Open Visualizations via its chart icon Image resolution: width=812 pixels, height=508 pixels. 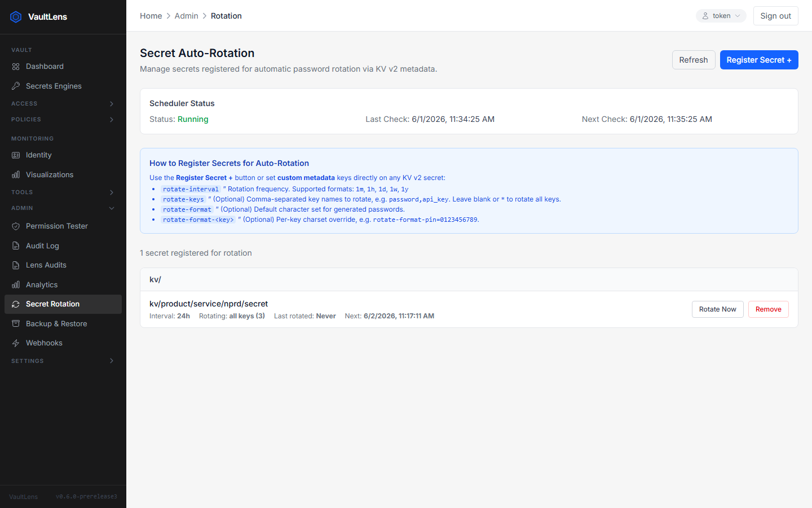[16, 175]
